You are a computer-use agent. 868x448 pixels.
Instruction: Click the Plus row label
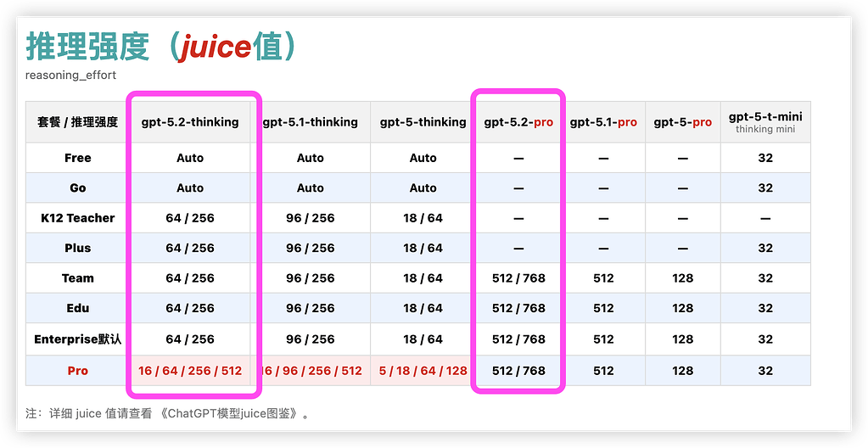coord(77,248)
